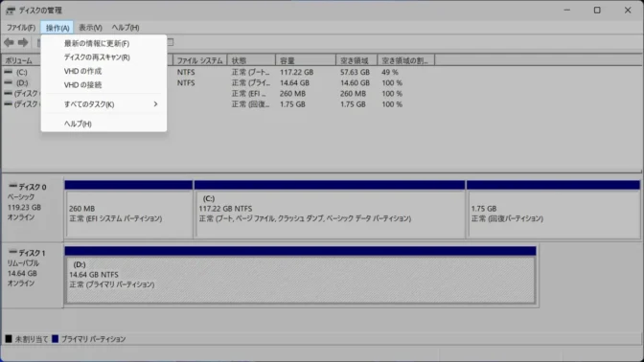
Task: Click status 正常 (プライ... in volume list
Action: point(250,82)
